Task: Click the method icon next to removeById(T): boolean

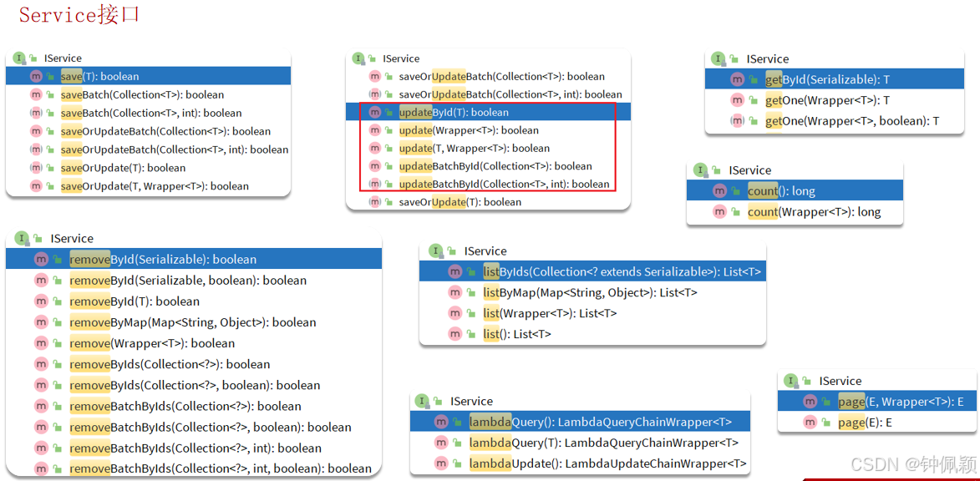Action: tap(41, 301)
